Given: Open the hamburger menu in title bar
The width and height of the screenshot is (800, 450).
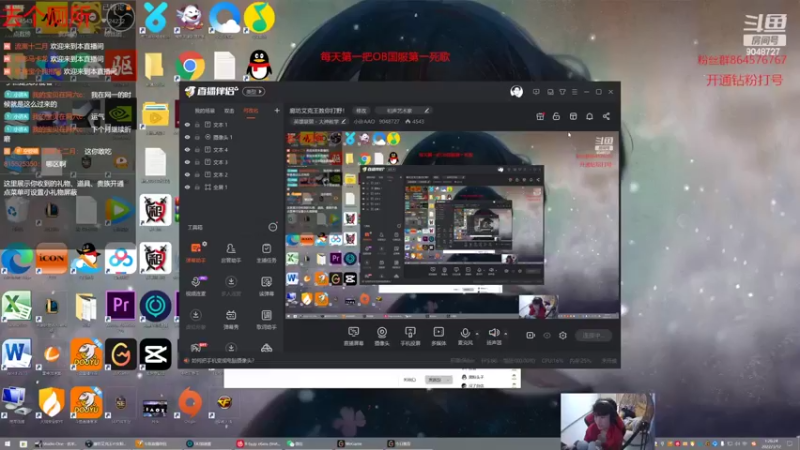Looking at the screenshot, I should [x=574, y=92].
